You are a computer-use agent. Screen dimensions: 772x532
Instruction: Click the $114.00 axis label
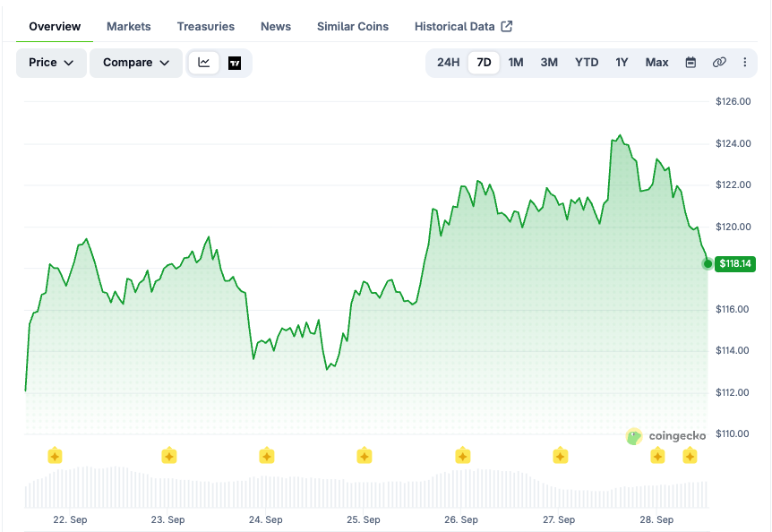tap(732, 350)
